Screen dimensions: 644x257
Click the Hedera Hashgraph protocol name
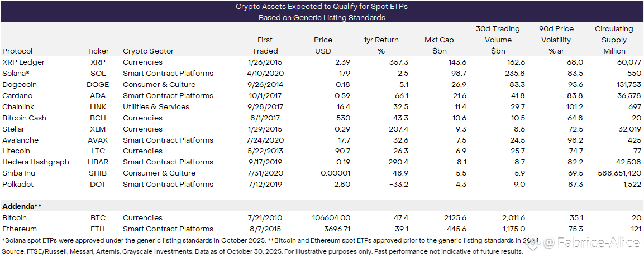pyautogui.click(x=36, y=162)
